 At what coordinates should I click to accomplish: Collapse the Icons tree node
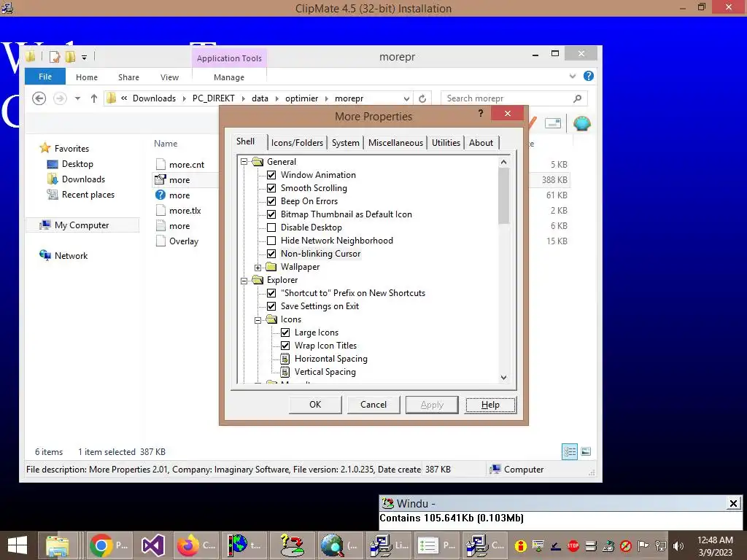258,320
